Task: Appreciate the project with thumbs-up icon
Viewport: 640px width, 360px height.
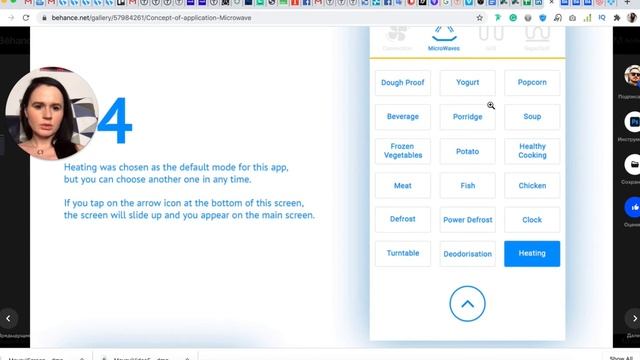Action: click(633, 207)
